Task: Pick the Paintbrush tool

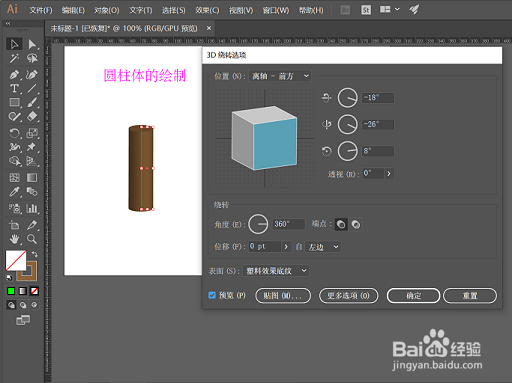Action: pyautogui.click(x=32, y=103)
